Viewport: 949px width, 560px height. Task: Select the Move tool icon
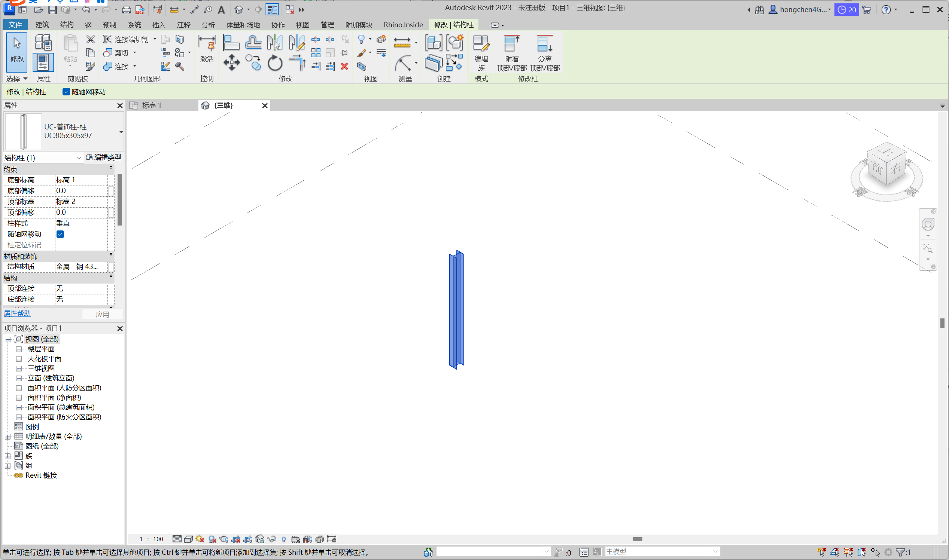click(231, 62)
